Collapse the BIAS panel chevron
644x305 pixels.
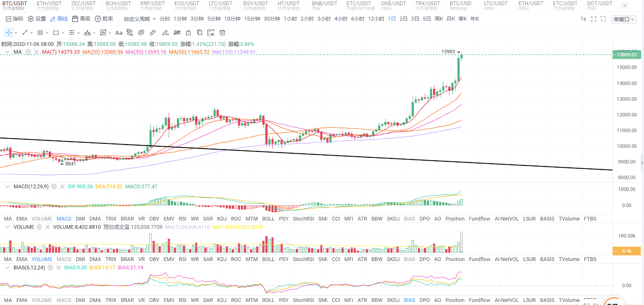coord(7,268)
